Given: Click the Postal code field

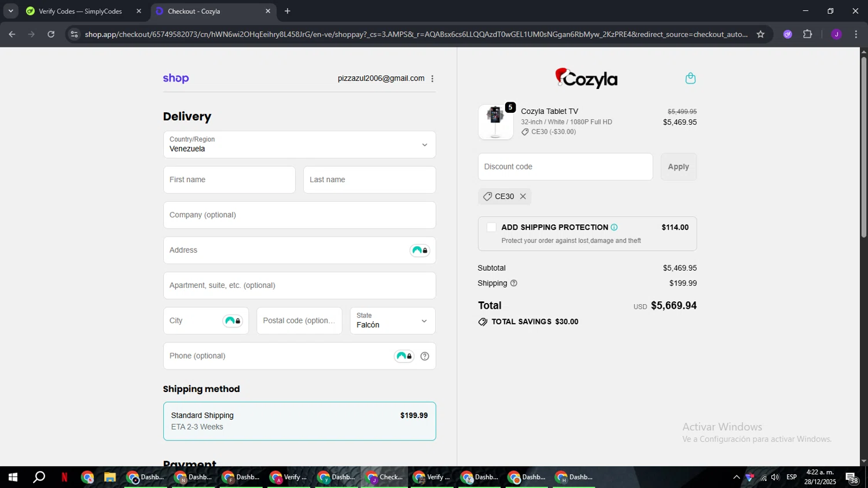Looking at the screenshot, I should tap(299, 321).
